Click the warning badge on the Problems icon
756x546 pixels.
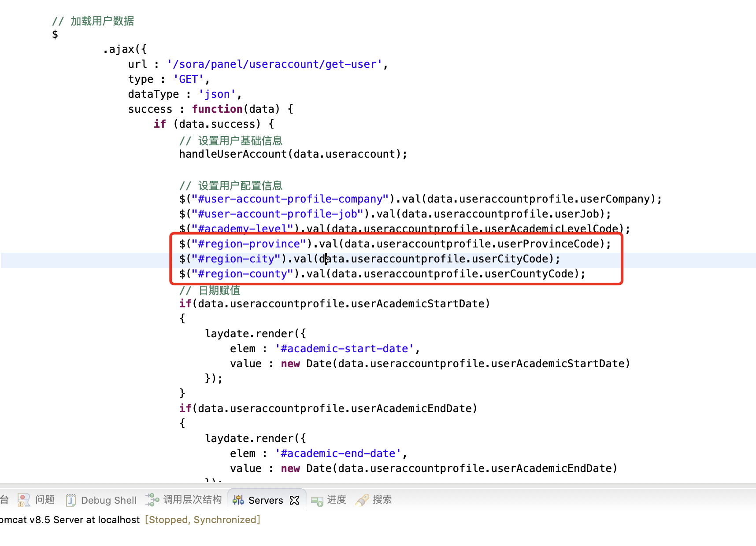click(x=22, y=503)
